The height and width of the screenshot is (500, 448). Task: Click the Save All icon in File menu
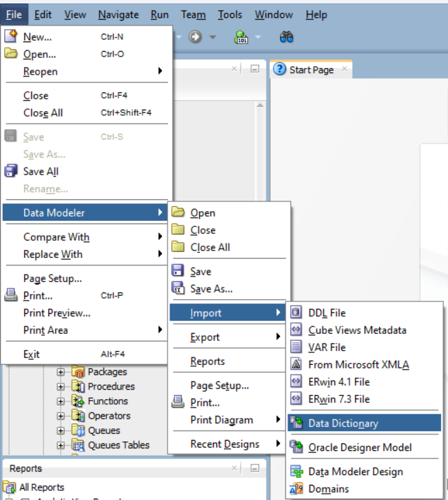[11, 172]
